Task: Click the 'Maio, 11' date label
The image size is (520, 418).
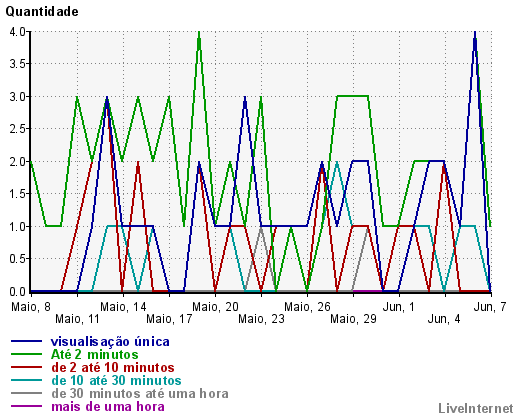Action: point(77,319)
